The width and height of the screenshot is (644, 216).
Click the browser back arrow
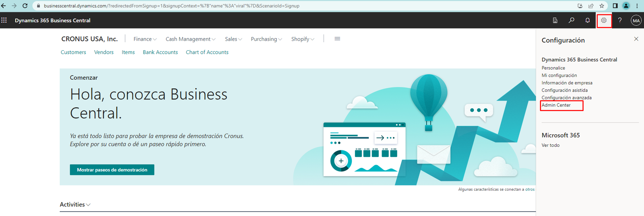(x=4, y=6)
